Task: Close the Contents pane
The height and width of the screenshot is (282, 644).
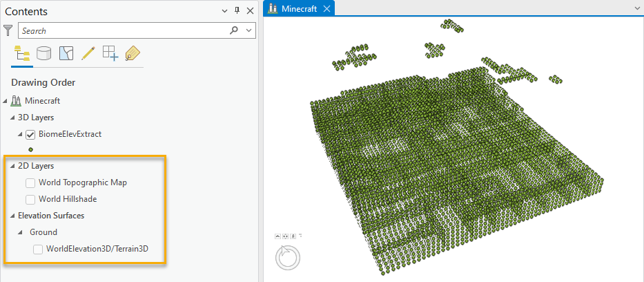Action: pyautogui.click(x=250, y=11)
